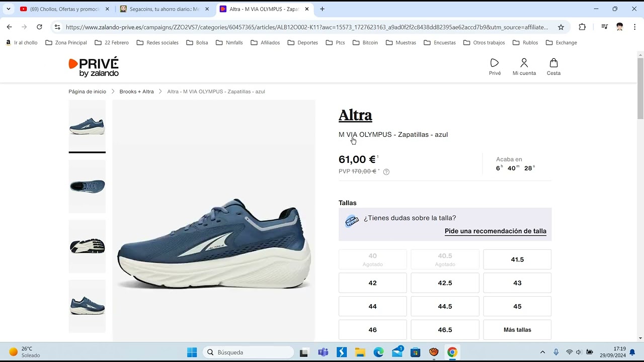Open Microsoft Store from taskbar
Viewport: 644px width, 362px height.
coord(416,352)
